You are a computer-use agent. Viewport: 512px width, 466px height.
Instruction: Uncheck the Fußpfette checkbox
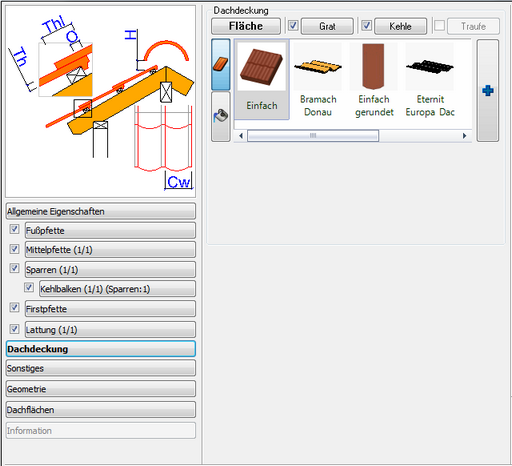[14, 229]
